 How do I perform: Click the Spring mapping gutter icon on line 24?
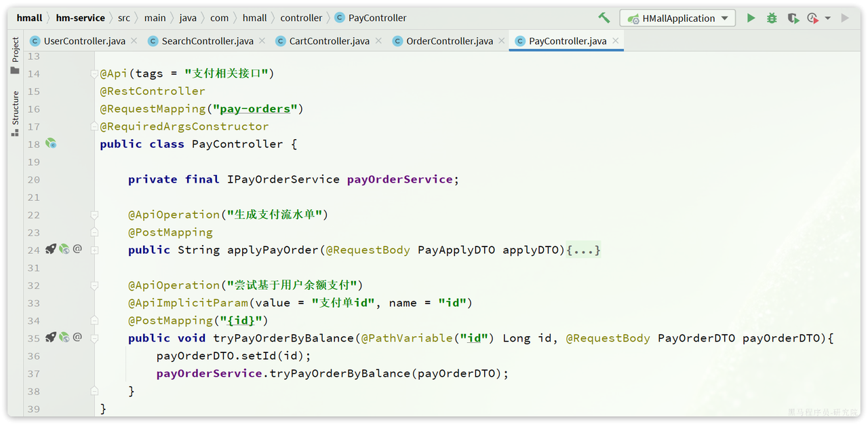pyautogui.click(x=64, y=250)
